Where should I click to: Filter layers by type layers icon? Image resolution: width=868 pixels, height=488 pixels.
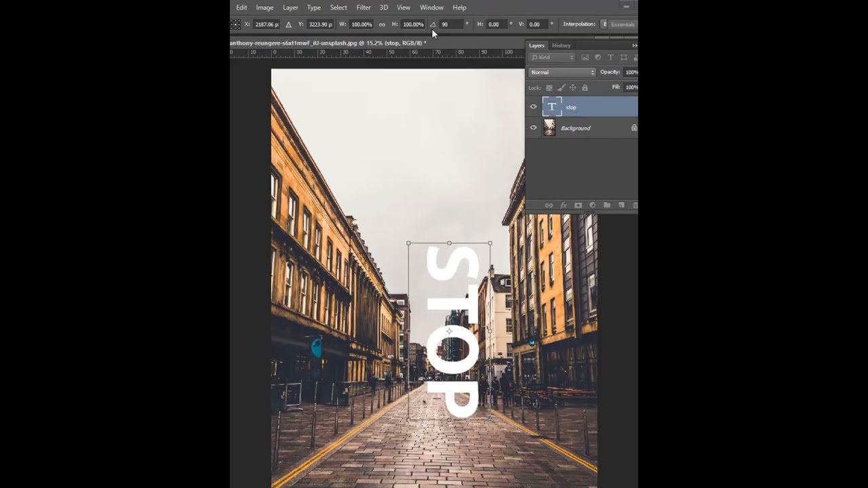point(610,58)
